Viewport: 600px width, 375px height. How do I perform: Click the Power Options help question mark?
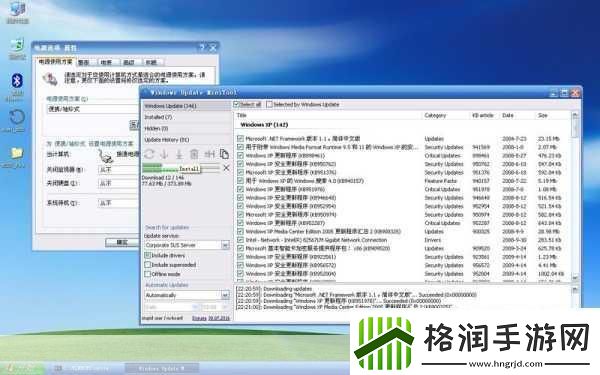coord(202,47)
